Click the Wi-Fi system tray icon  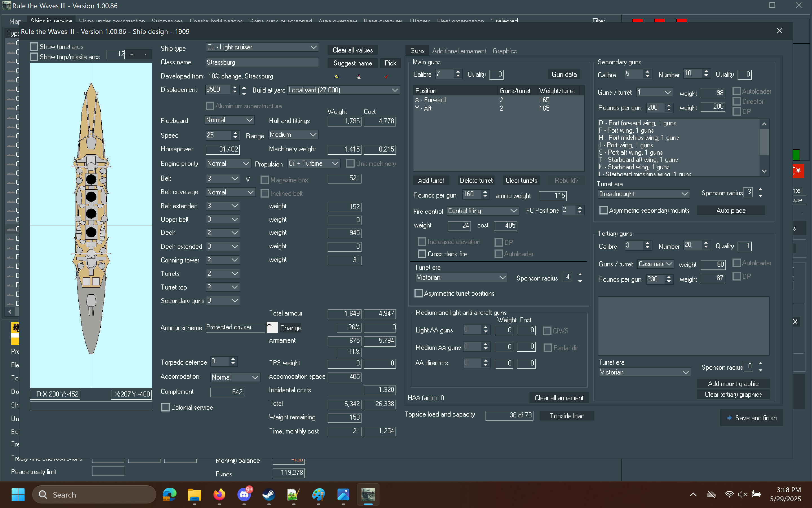coord(729,494)
